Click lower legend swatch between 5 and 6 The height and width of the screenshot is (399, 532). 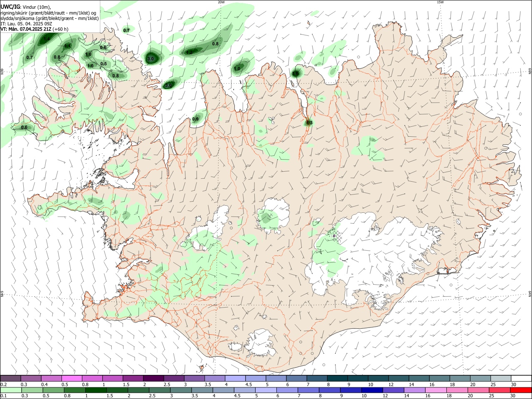pos(266,390)
